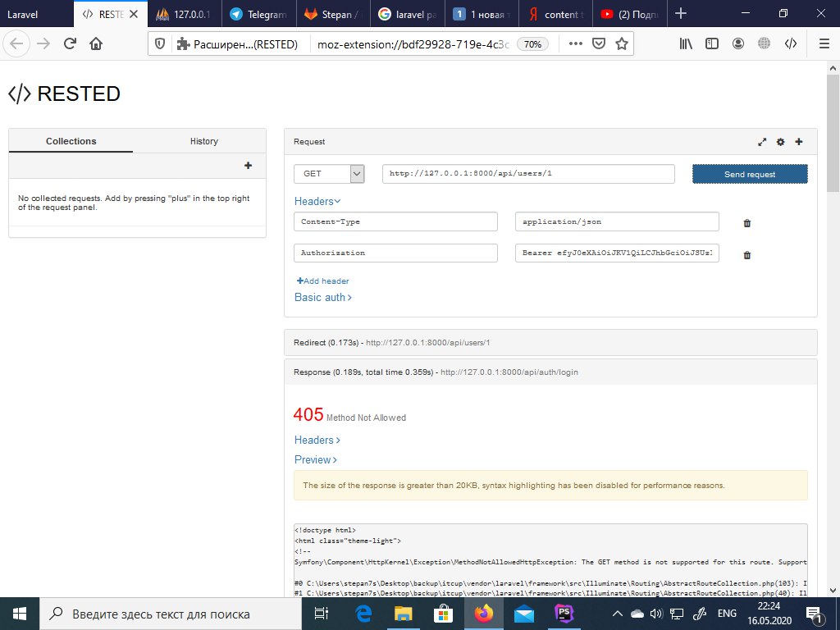Viewport: 840px width, 630px height.
Task: Delete the Authorization header
Action: tap(747, 256)
